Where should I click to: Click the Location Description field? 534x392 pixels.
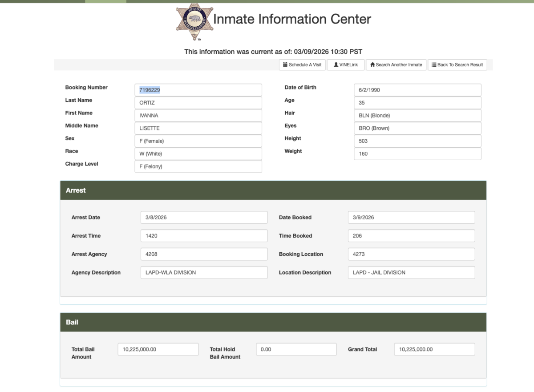coord(411,272)
